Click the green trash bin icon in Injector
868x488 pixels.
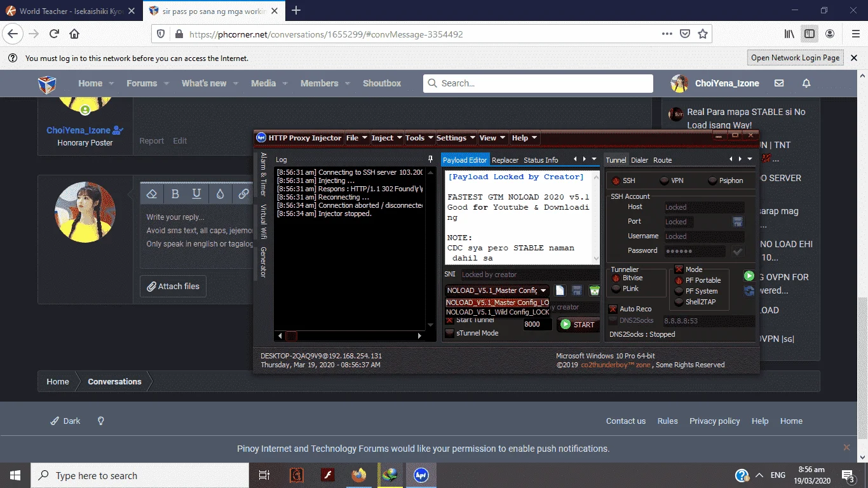(594, 290)
